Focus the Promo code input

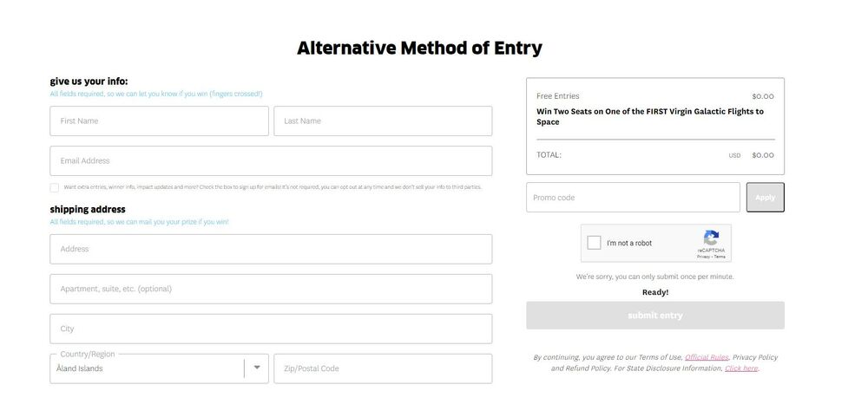point(633,198)
